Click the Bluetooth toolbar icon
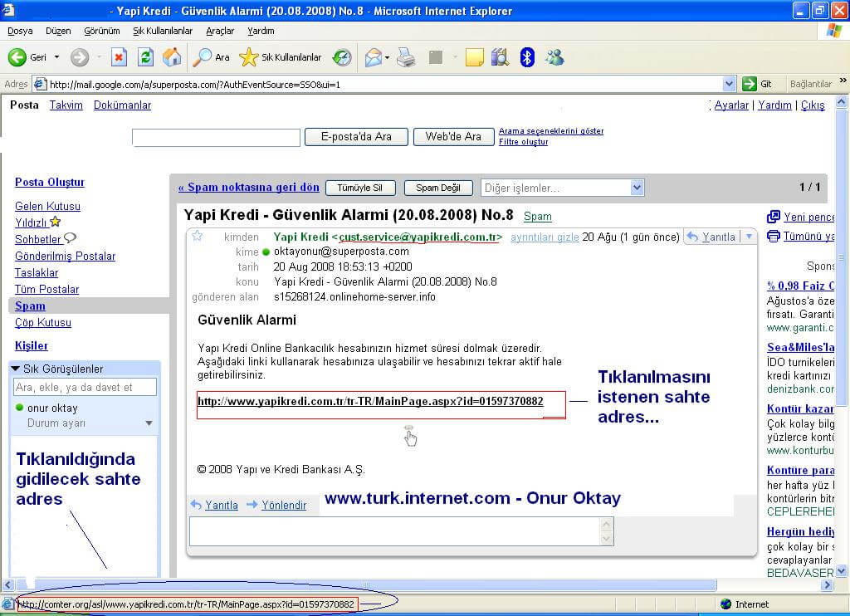850x616 pixels. click(526, 57)
